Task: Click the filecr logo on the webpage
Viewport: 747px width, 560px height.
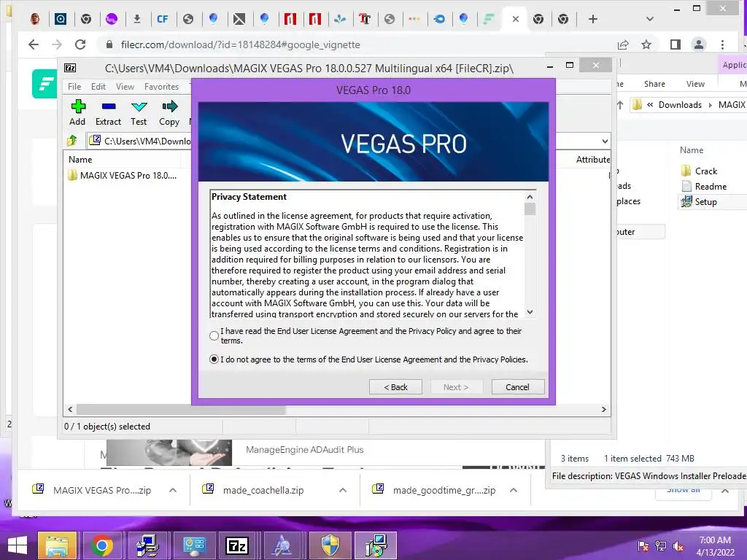Action: click(44, 84)
